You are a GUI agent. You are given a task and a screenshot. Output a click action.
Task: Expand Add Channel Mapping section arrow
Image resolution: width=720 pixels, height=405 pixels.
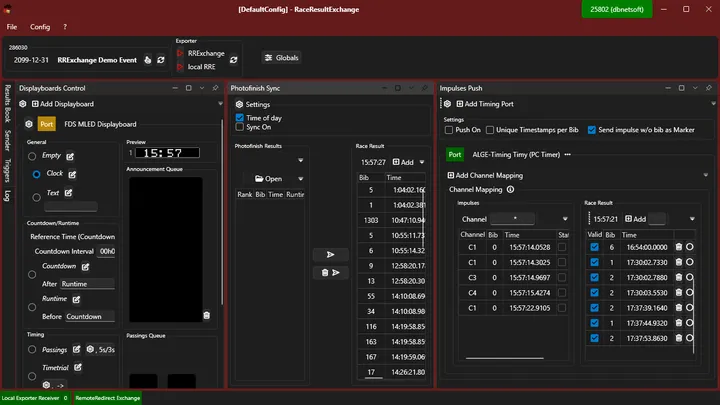click(706, 175)
